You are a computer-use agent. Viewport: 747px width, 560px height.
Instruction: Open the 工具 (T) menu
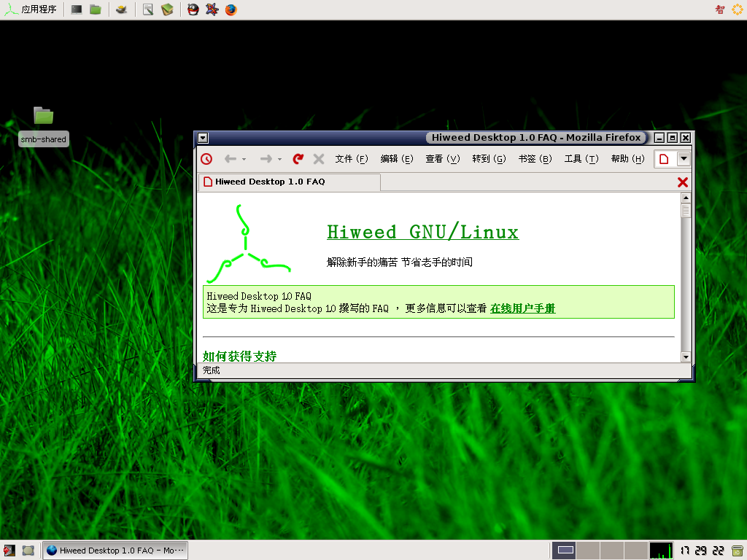pyautogui.click(x=581, y=159)
